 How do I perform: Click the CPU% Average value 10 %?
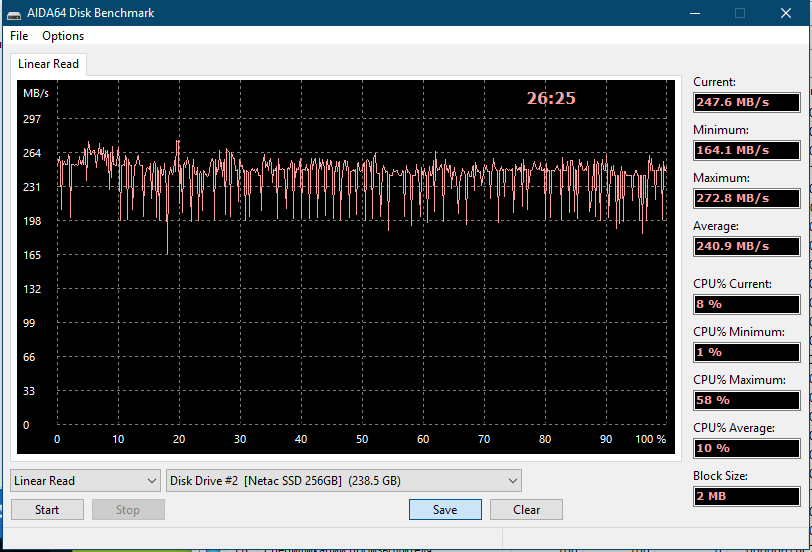tap(746, 448)
